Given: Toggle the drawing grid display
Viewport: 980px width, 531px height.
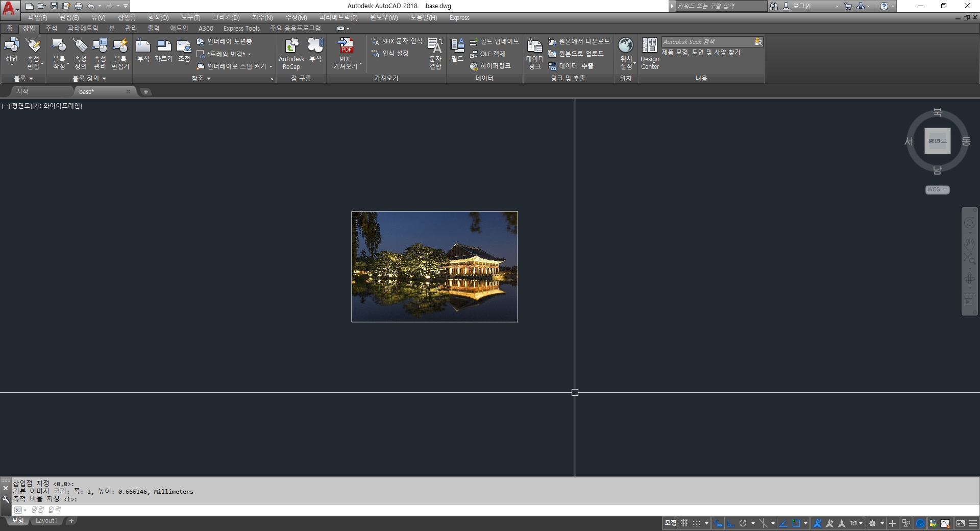Looking at the screenshot, I should [684, 523].
